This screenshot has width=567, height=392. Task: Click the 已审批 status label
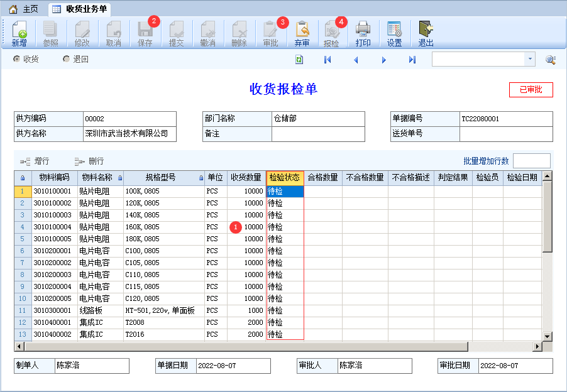[x=531, y=90]
